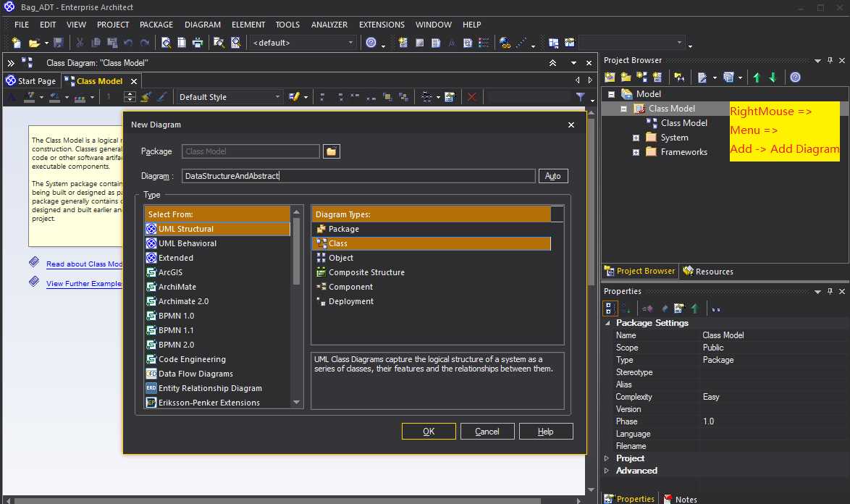
Task: Select UML Behavioral in Select From list
Action: coord(217,243)
